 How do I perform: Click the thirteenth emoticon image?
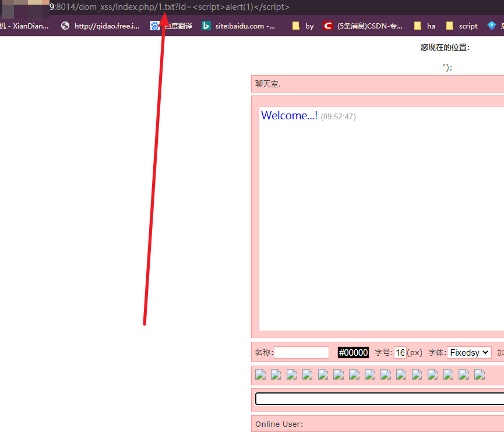coord(449,374)
